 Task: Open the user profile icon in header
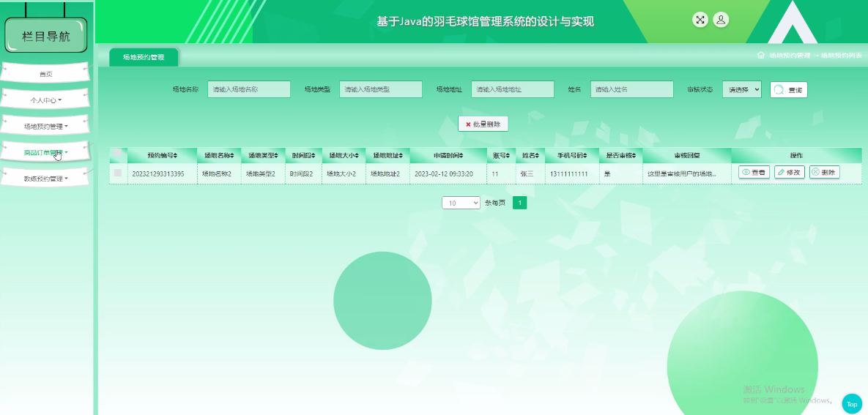pyautogui.click(x=721, y=20)
